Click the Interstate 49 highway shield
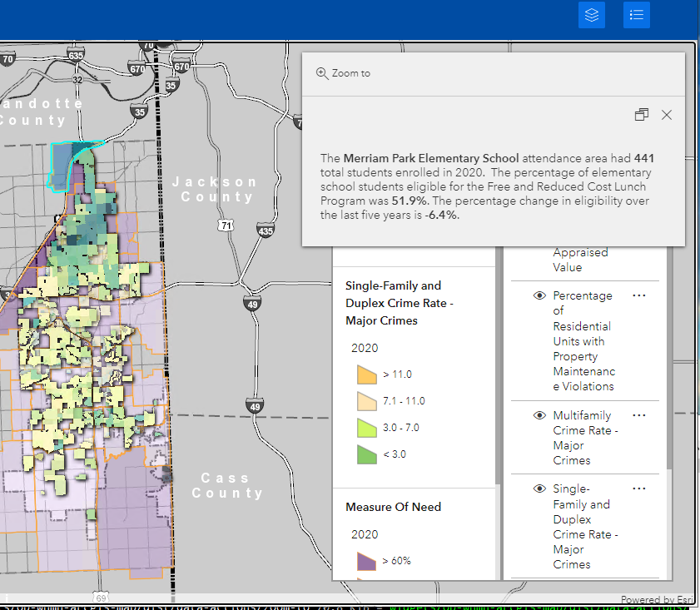The width and height of the screenshot is (700, 610). tap(252, 305)
